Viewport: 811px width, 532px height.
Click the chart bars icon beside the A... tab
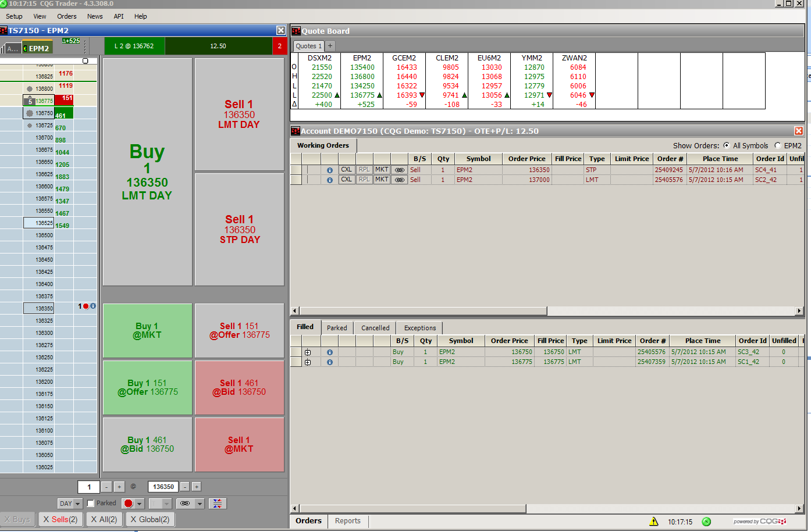coord(3,48)
